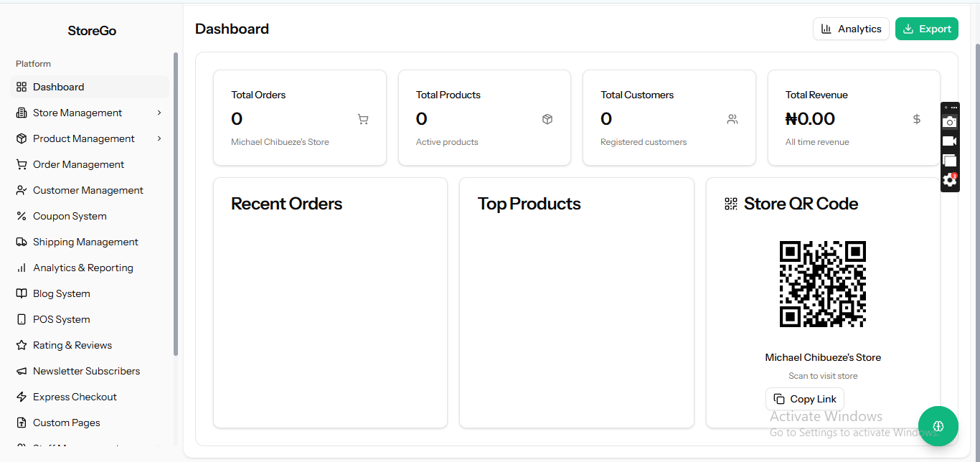The height and width of the screenshot is (462, 980).
Task: Click the "All time revenue" caption
Action: 817,142
